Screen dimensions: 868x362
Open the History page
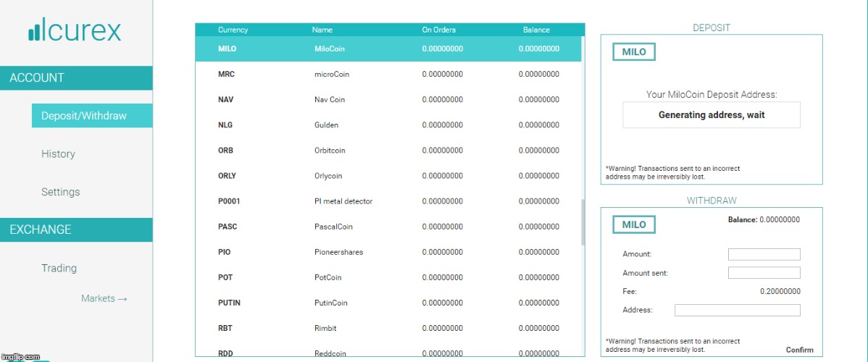[x=58, y=154]
